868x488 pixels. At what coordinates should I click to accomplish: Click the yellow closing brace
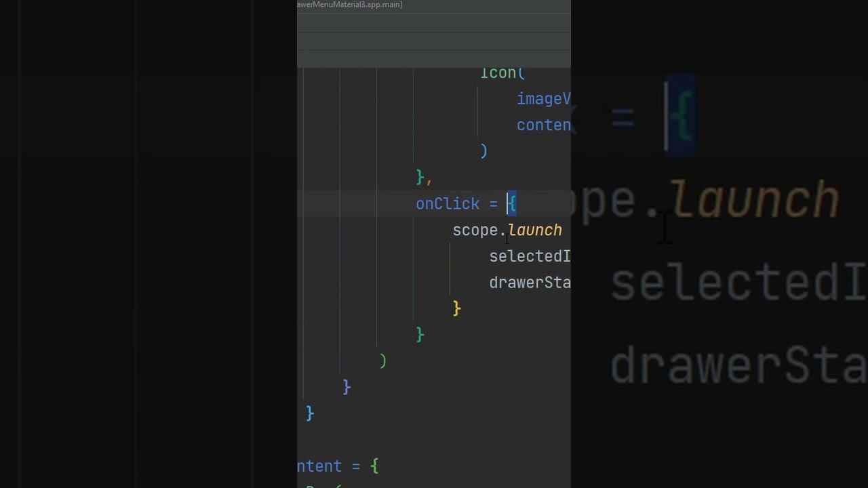[457, 308]
